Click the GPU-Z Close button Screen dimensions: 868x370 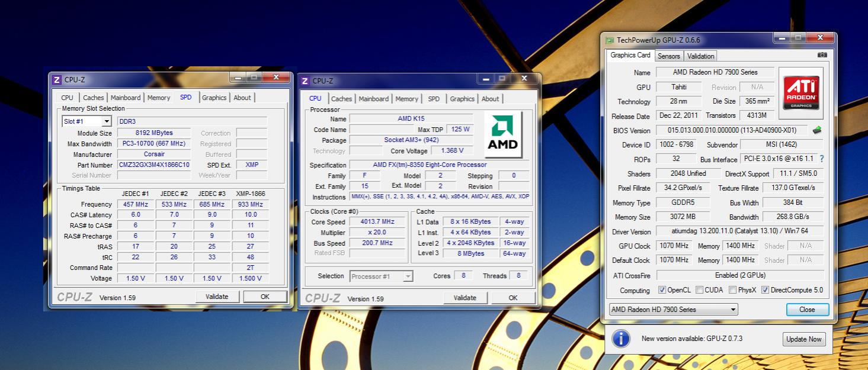pos(807,310)
